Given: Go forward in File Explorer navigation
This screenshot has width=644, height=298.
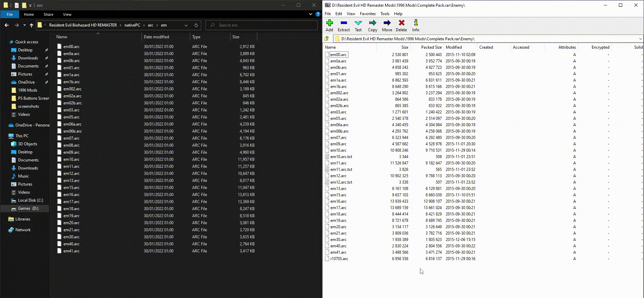Looking at the screenshot, I should 16,25.
